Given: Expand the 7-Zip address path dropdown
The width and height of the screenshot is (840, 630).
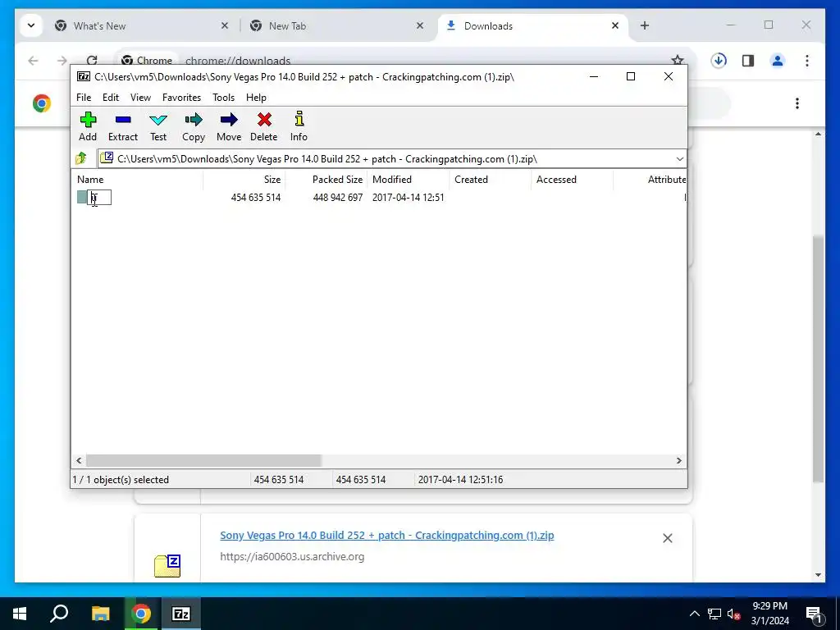Looking at the screenshot, I should point(680,159).
